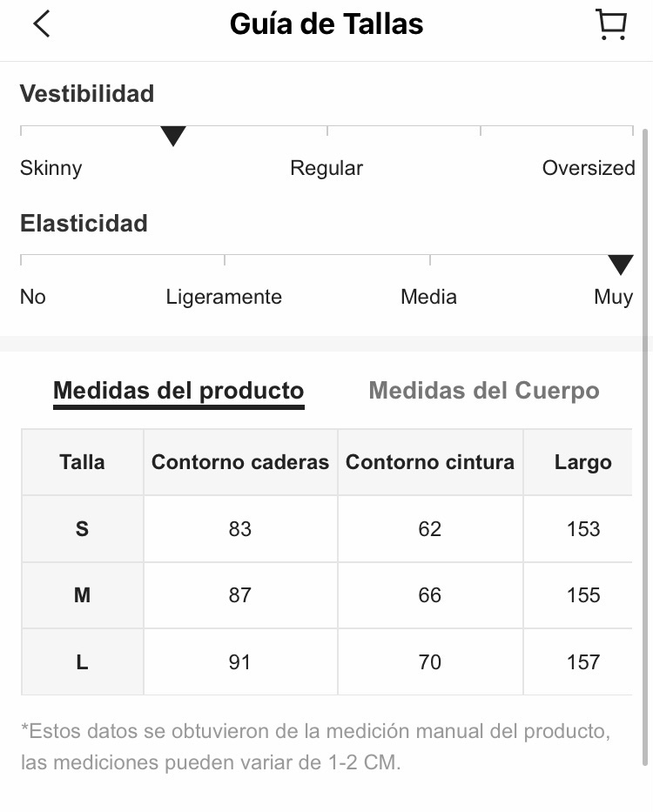Click the hip value 83 cell

240,529
